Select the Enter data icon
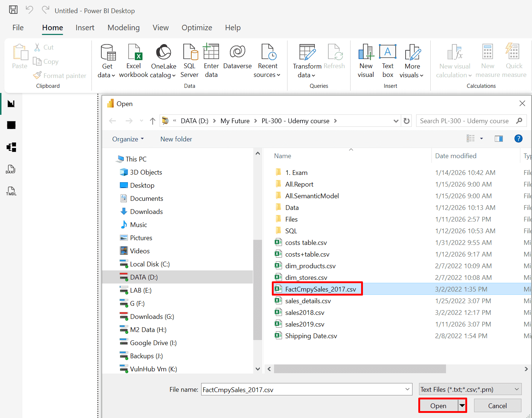 point(211,53)
